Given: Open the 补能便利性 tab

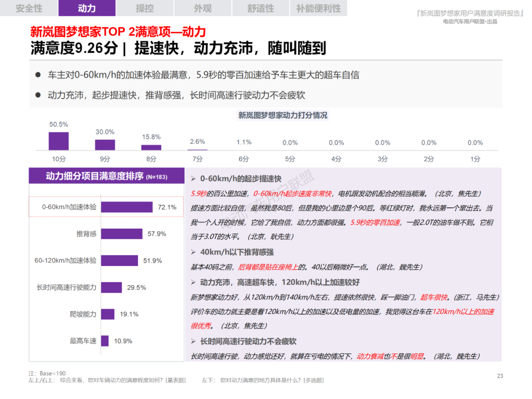Looking at the screenshot, I should coord(318,8).
